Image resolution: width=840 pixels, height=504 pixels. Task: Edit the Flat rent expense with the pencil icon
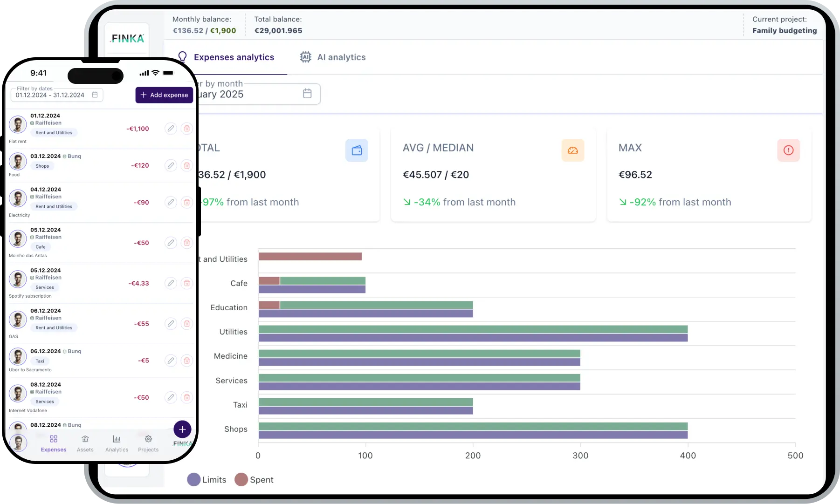tap(170, 129)
